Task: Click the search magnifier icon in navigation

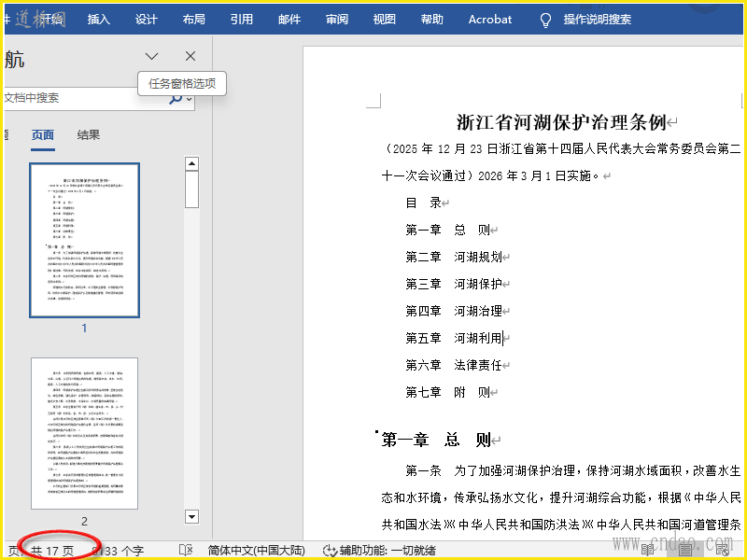Action: [175, 98]
